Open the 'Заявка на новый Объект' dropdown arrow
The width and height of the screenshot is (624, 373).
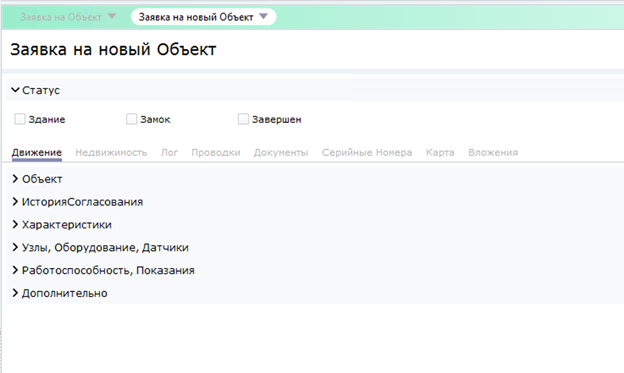[263, 16]
